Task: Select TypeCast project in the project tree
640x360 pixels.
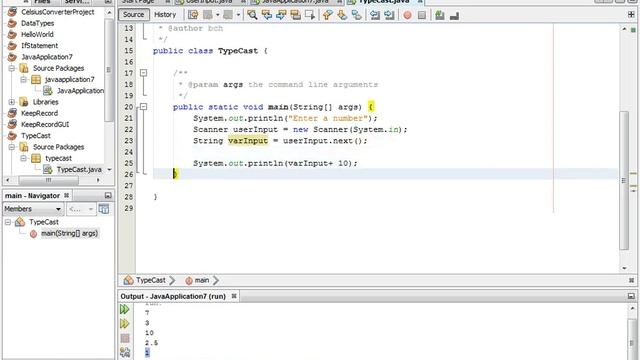Action: 36,136
